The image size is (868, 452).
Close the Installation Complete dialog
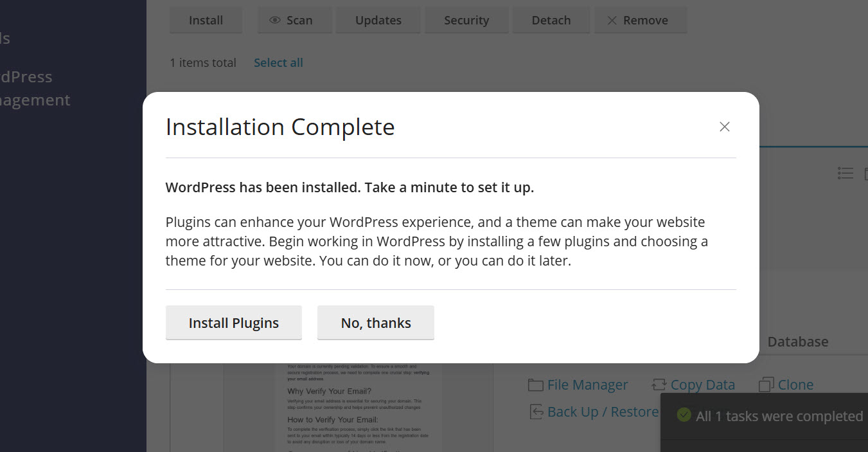point(725,127)
